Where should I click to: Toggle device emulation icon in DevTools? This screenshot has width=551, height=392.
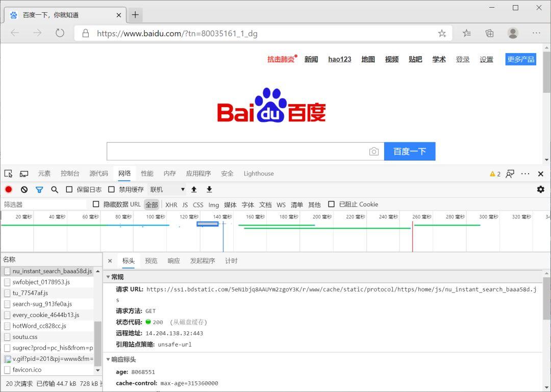(x=24, y=173)
